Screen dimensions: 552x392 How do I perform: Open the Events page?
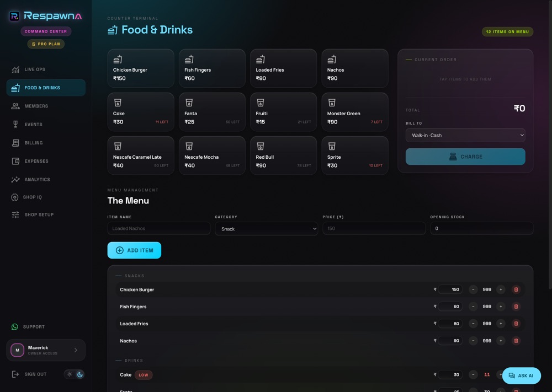[46, 124]
